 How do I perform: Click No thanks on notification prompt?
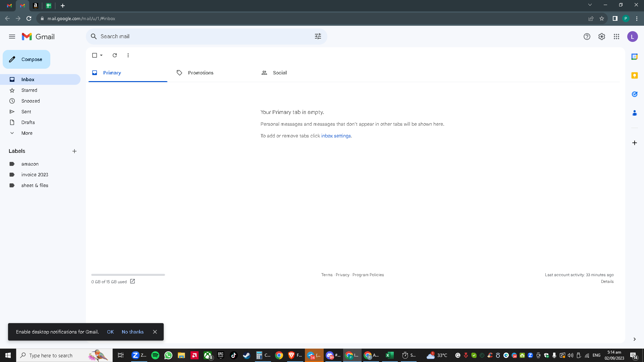point(132,332)
